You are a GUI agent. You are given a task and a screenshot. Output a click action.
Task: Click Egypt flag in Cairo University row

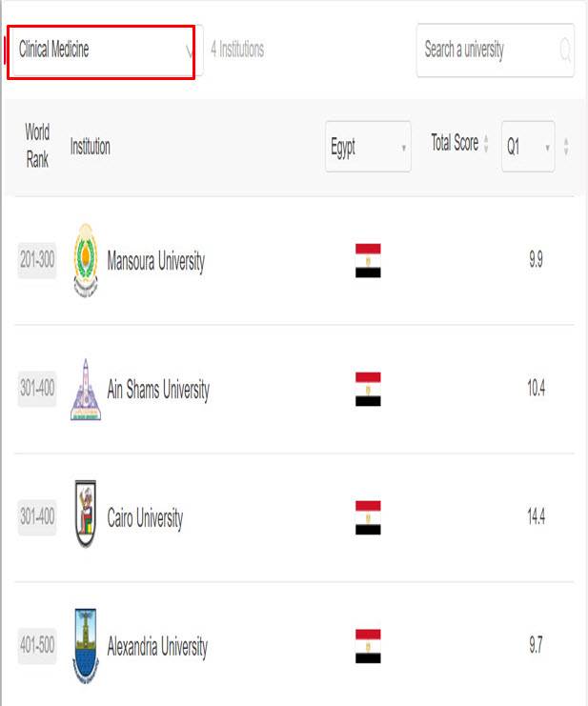coord(368,517)
